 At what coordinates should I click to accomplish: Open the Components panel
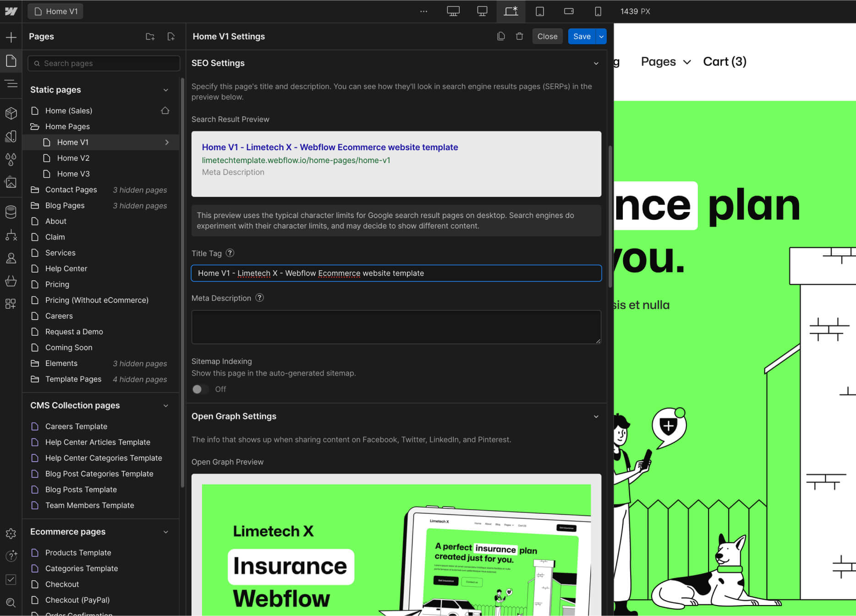click(x=11, y=113)
